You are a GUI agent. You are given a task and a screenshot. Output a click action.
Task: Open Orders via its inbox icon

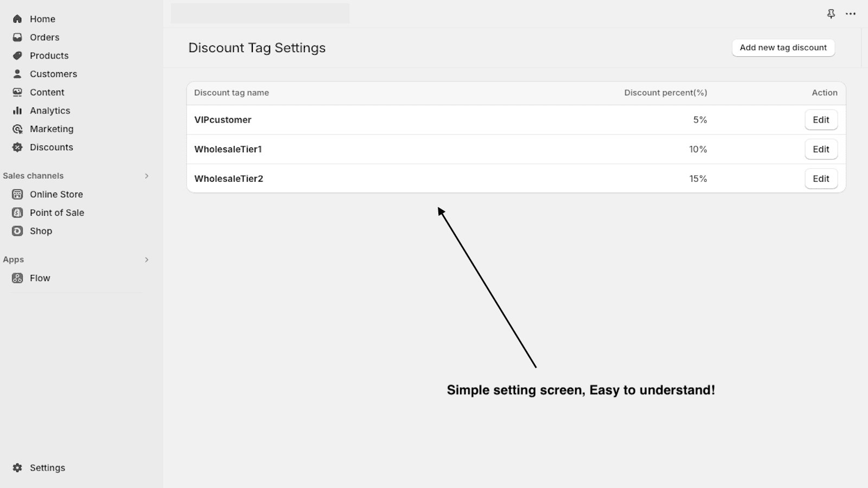(x=17, y=37)
